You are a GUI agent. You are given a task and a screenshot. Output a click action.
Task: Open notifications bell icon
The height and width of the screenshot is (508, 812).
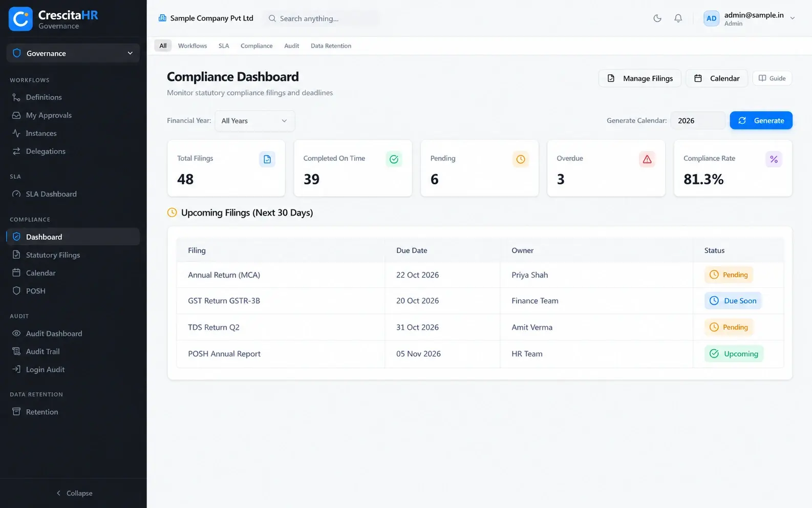(678, 18)
